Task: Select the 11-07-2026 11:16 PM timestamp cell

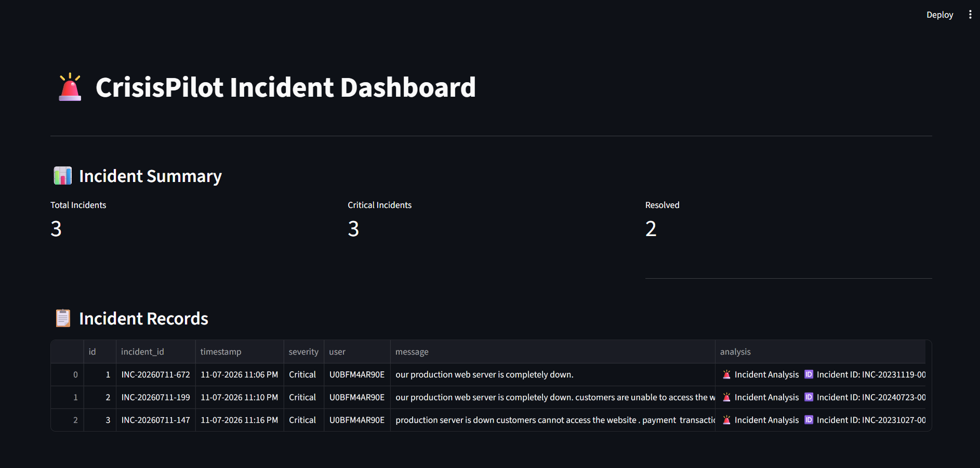Action: coord(240,420)
